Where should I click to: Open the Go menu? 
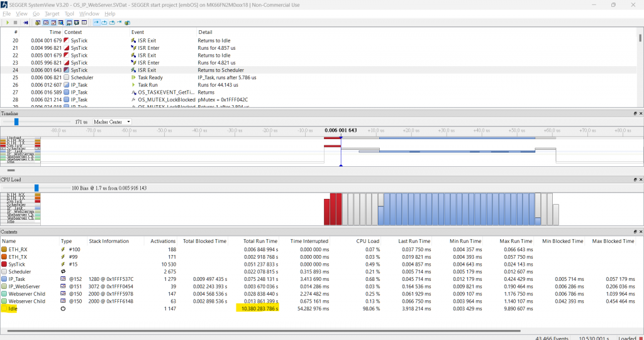(x=36, y=14)
